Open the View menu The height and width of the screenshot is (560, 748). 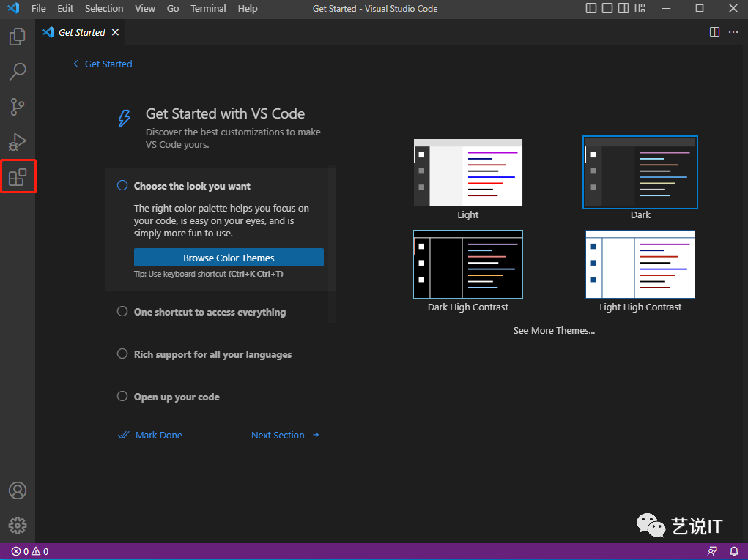click(145, 8)
